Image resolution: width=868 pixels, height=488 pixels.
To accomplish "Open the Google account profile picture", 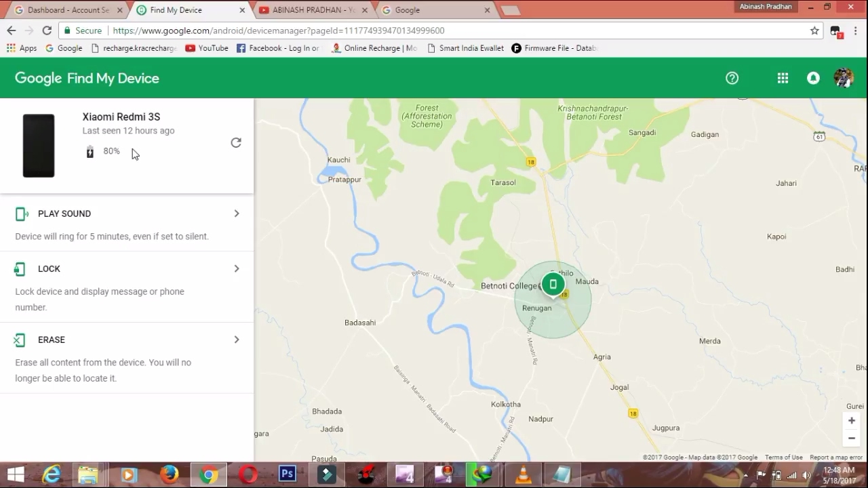I will (844, 78).
